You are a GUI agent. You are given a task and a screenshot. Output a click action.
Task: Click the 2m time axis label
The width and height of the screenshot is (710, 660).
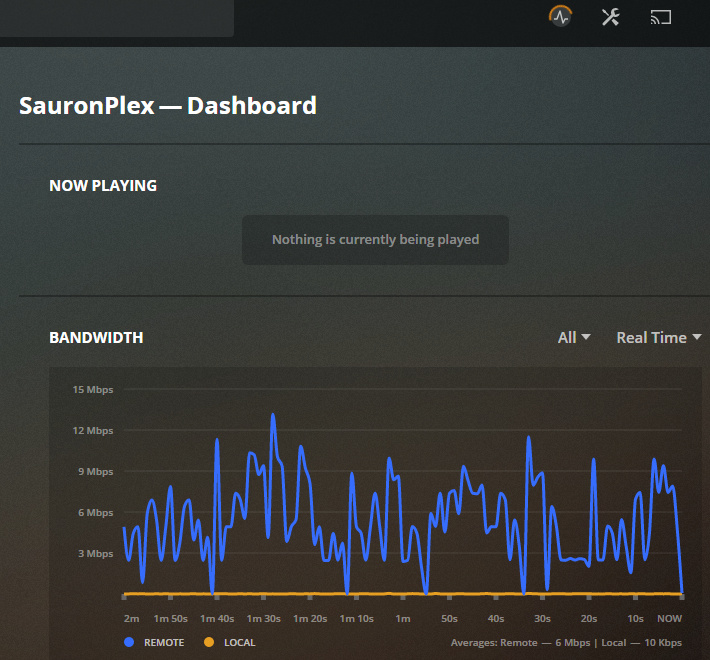tap(131, 618)
